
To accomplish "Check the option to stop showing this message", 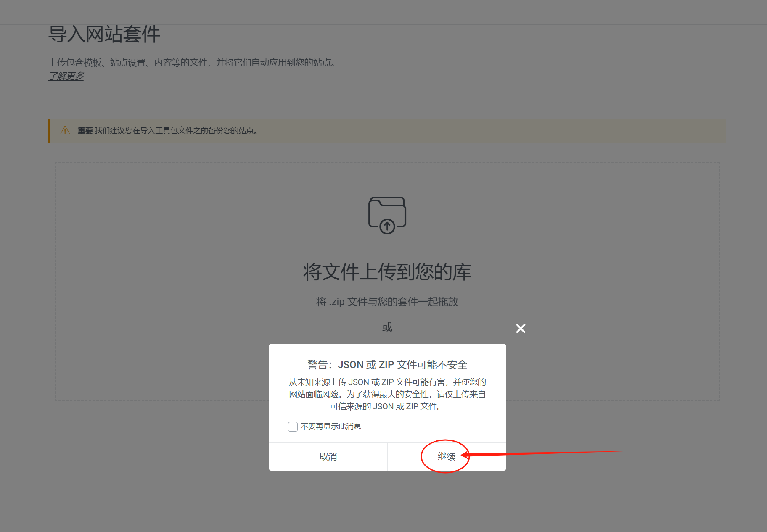I will click(x=293, y=427).
